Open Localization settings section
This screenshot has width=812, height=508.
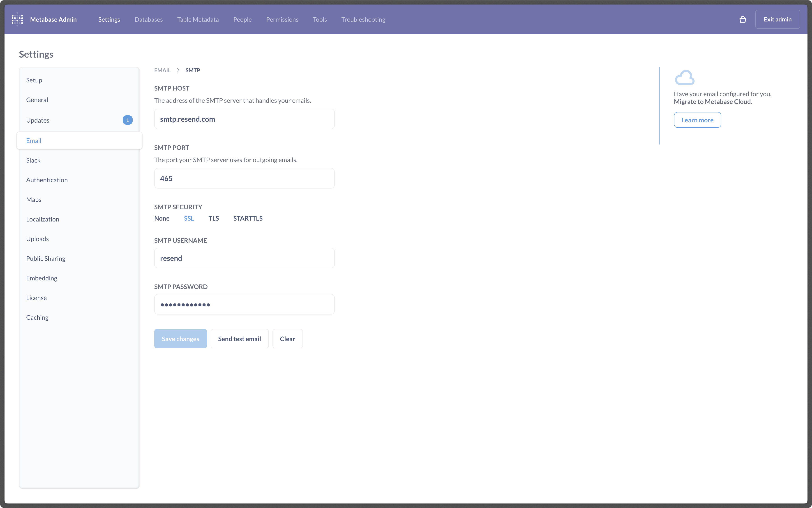click(79, 219)
